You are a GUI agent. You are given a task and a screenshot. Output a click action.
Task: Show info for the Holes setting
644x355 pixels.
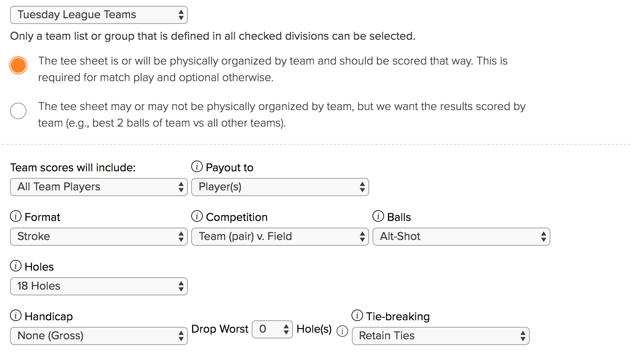(16, 266)
